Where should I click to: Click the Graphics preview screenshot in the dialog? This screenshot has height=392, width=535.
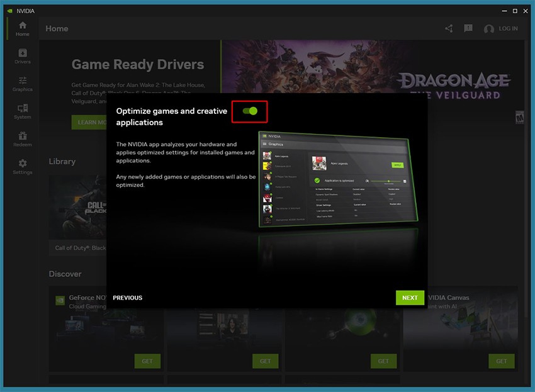tap(338, 180)
